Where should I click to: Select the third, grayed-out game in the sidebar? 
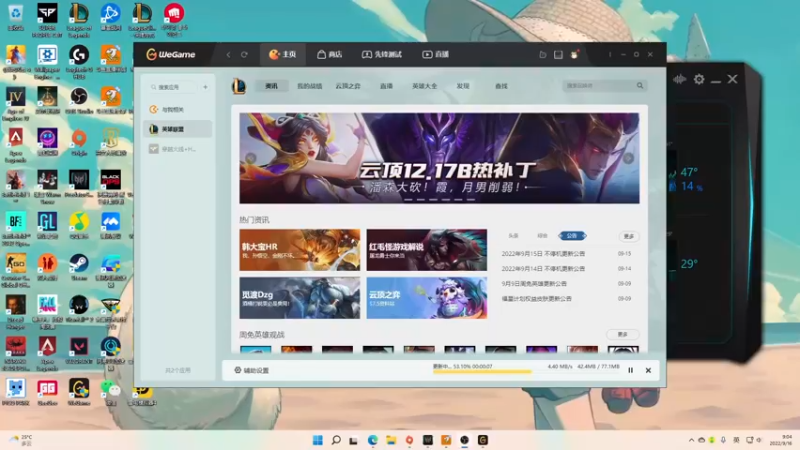click(177, 149)
